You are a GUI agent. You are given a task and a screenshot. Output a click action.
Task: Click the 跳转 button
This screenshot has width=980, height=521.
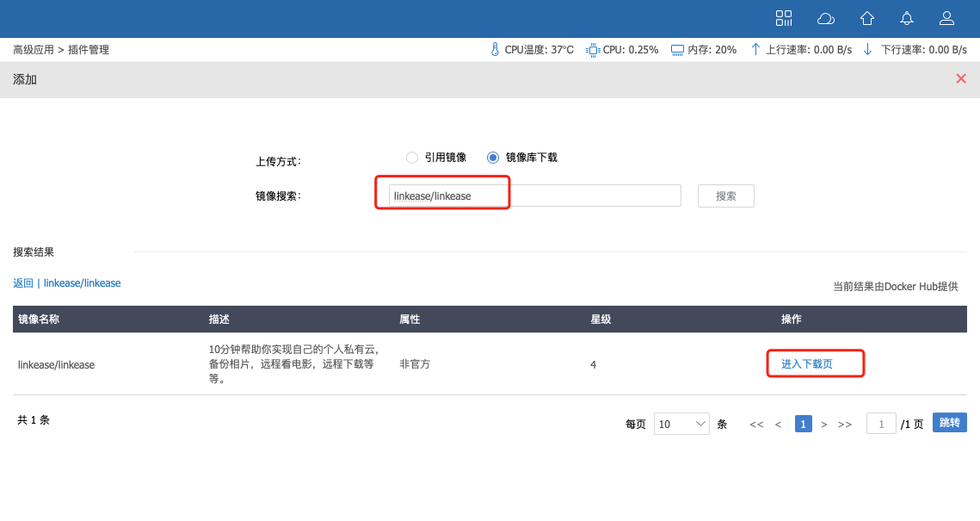pyautogui.click(x=949, y=423)
